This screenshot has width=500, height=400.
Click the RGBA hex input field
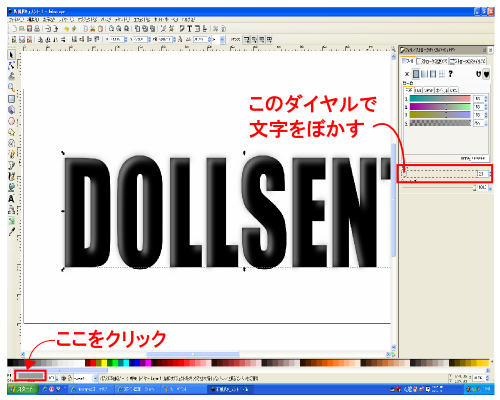tap(479, 158)
